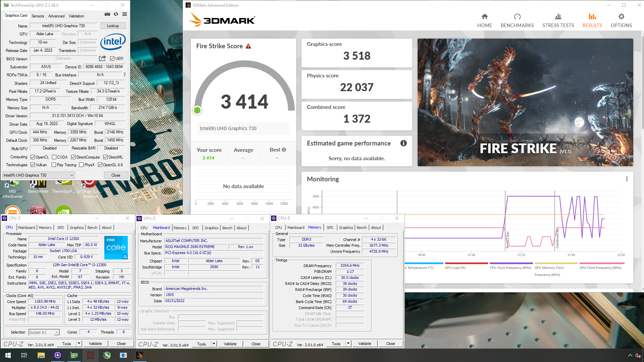The width and height of the screenshot is (644, 362).
Task: Switch to Sensors tab in GPU-Z
Action: point(38,16)
